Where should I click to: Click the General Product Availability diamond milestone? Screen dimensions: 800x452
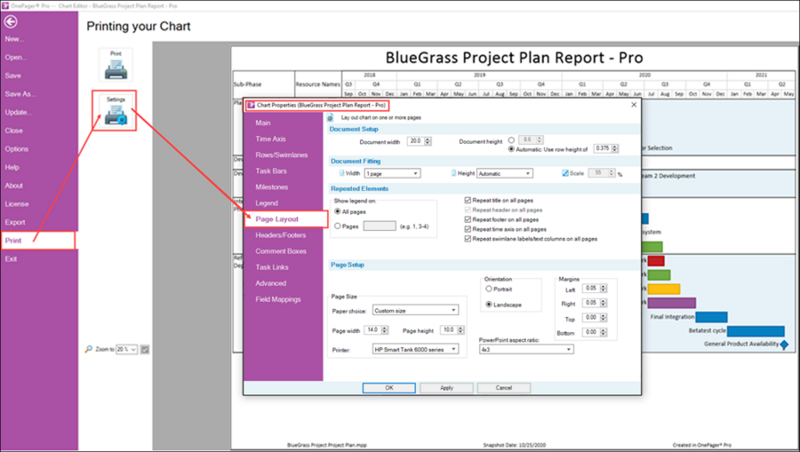(x=784, y=344)
